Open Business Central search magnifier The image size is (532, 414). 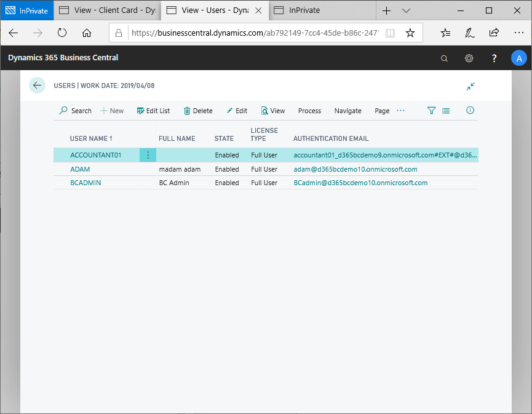(x=444, y=58)
